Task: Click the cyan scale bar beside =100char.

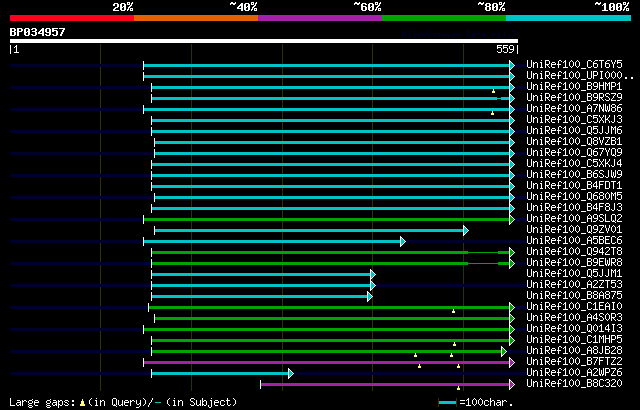Action: tap(447, 403)
